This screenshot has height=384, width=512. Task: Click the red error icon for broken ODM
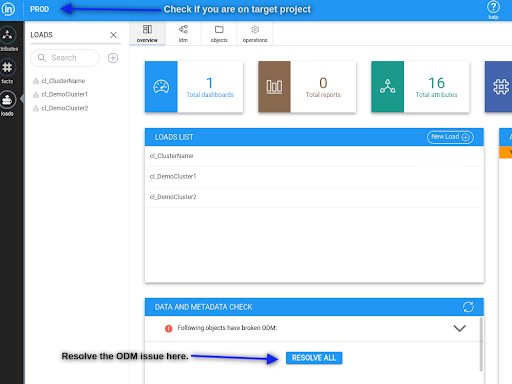[x=169, y=329]
